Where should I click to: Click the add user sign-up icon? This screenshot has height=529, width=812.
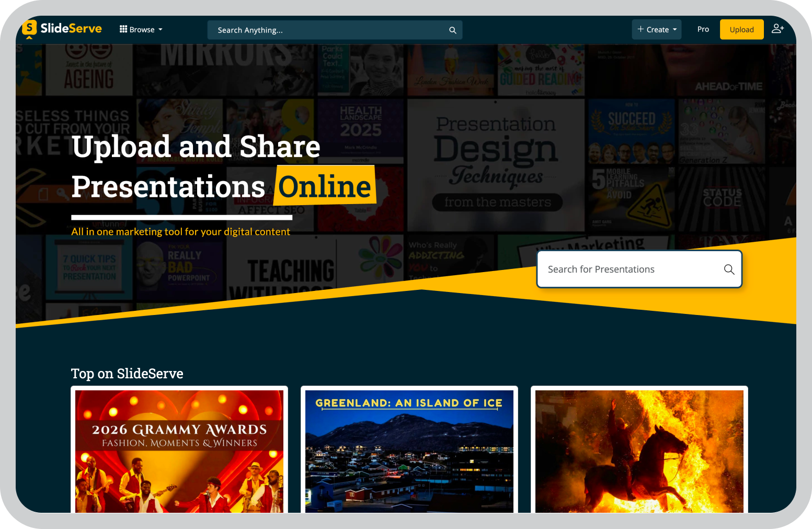(777, 29)
